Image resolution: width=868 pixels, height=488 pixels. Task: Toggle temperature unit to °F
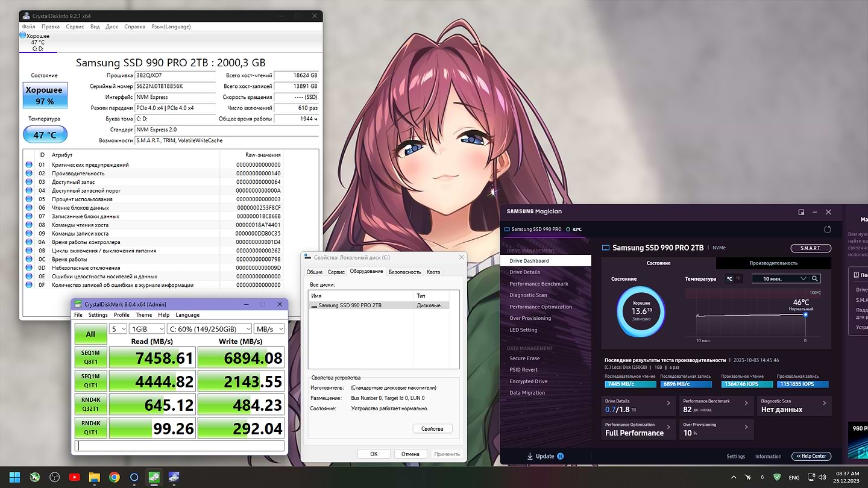coord(738,278)
